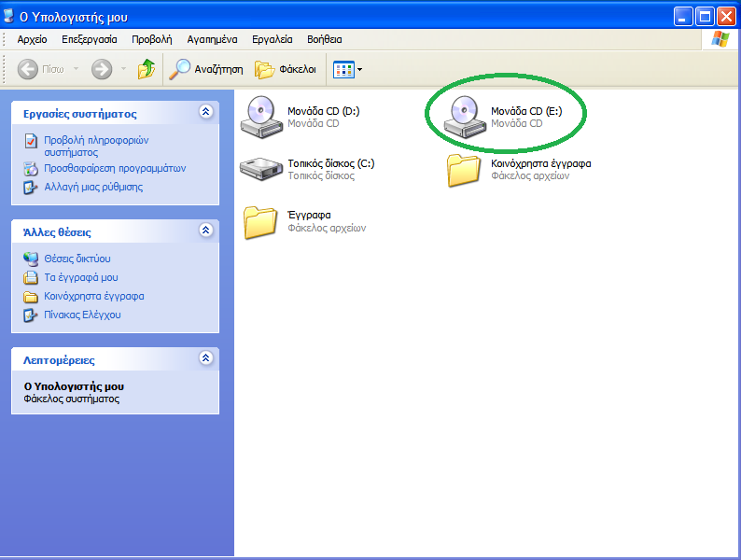
Task: Open Πίνακας Ελέγχου link
Action: click(x=82, y=315)
